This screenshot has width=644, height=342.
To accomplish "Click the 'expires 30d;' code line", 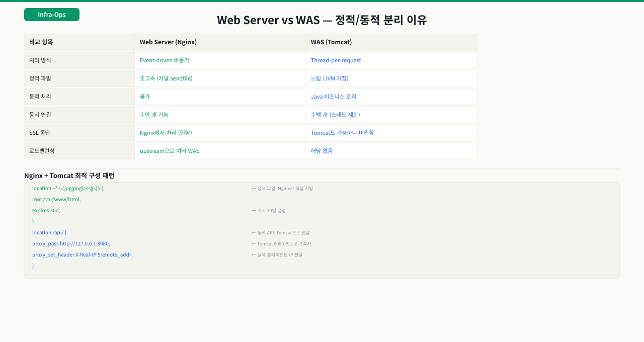I will pyautogui.click(x=46, y=210).
